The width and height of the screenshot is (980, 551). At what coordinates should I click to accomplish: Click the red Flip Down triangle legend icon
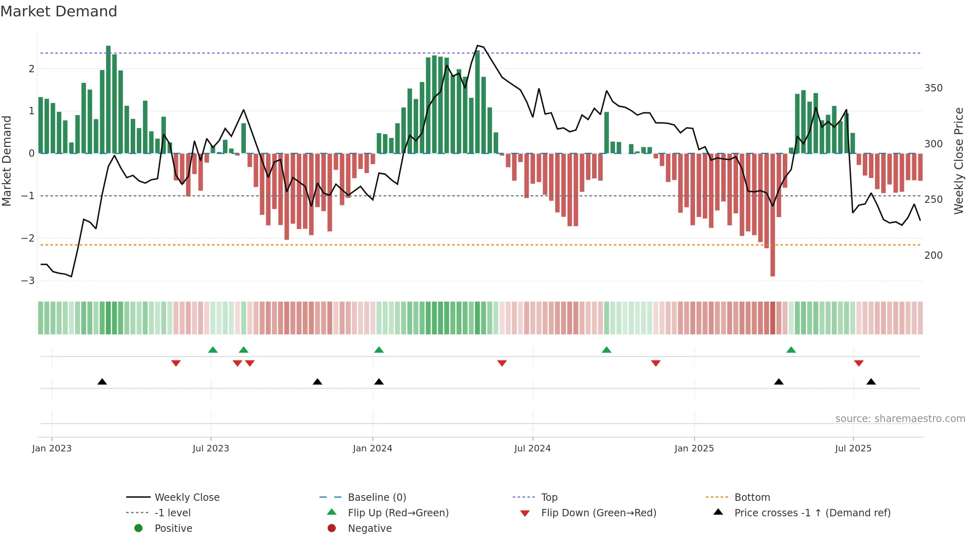[x=525, y=513]
